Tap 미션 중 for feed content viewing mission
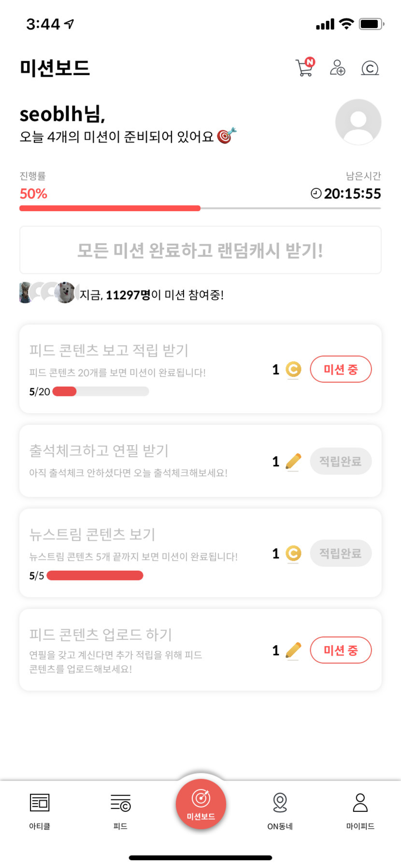Viewport: 401px width, 868px height. [x=341, y=369]
